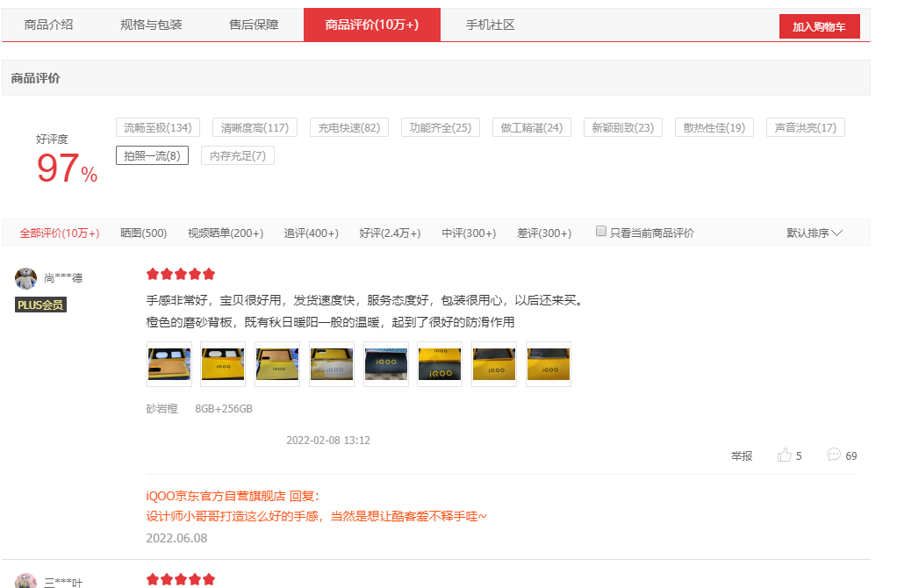Filter reviews by the 流畅至极(134) tag
Image resolution: width=897 pixels, height=588 pixels.
[156, 126]
